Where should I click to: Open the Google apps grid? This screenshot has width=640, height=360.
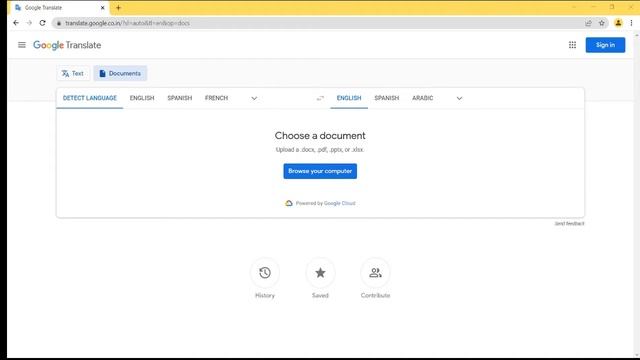[x=572, y=45]
